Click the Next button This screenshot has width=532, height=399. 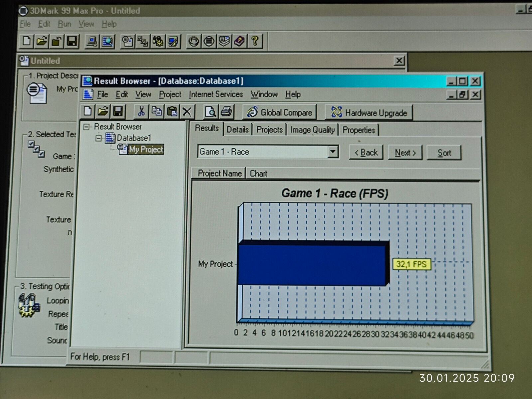[x=405, y=153]
